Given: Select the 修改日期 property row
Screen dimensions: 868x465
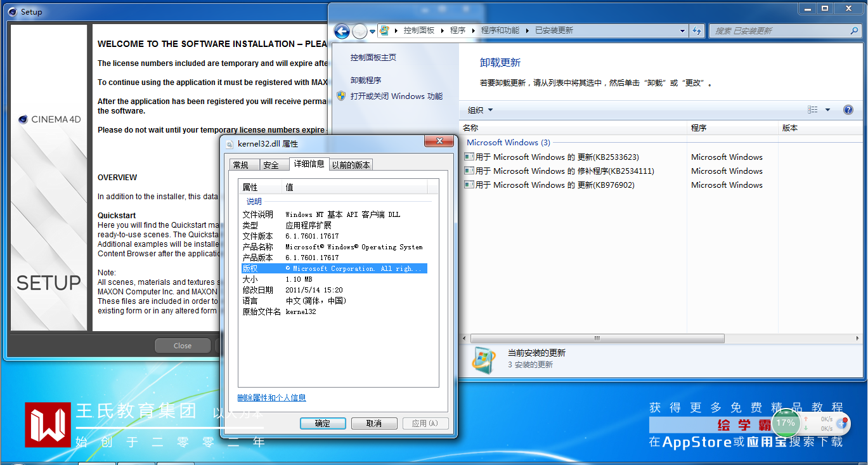Looking at the screenshot, I should pyautogui.click(x=334, y=290).
